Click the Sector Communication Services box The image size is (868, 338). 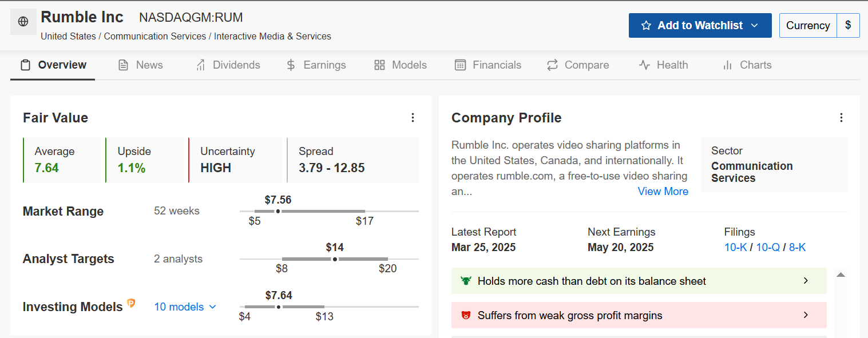pos(774,164)
